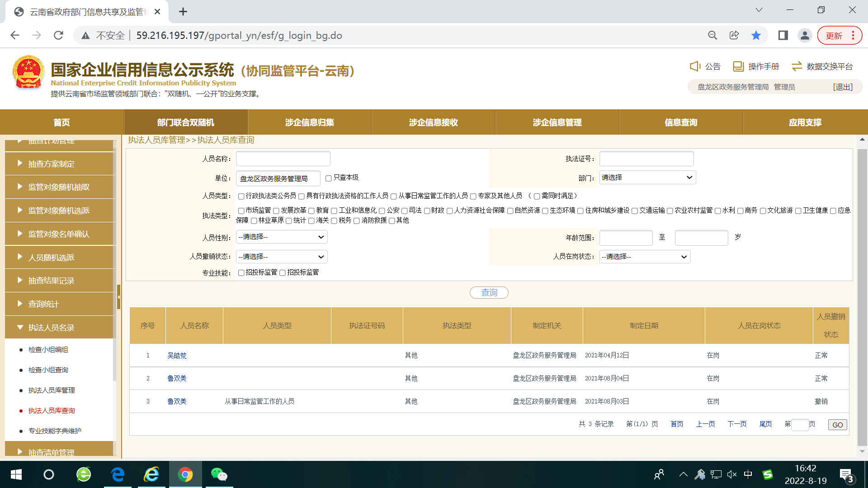Open the 操作手册 manual icon
The height and width of the screenshot is (488, 868).
pos(738,66)
